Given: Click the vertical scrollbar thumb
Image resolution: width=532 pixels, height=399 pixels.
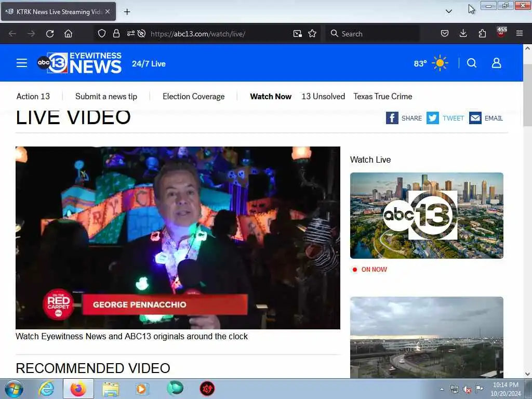Looking at the screenshot, I should [x=527, y=95].
